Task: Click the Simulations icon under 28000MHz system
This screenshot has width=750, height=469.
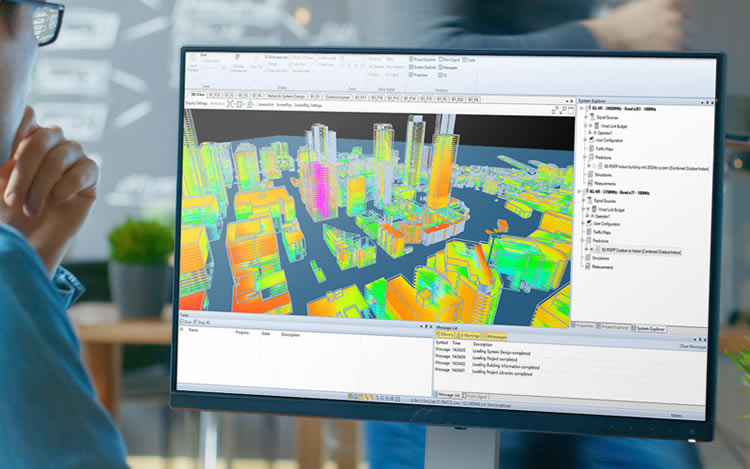Action: pos(590,175)
